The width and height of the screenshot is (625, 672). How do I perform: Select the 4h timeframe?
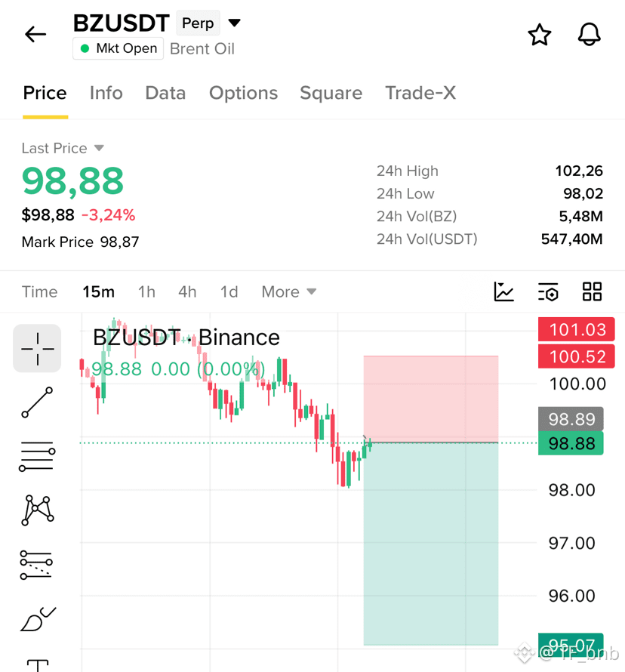tap(187, 292)
